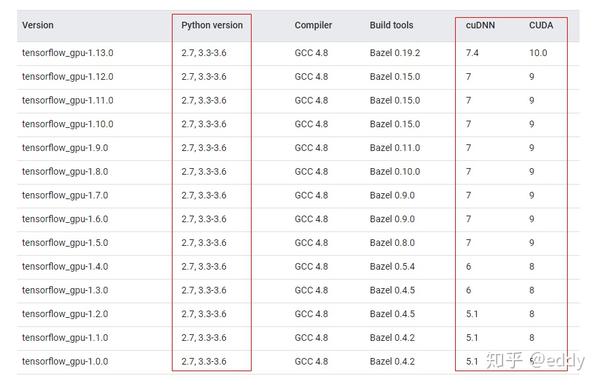Click cuDNN 5.1 in tensorflow_gpu-1.2.0 row
The width and height of the screenshot is (600, 387).
point(472,314)
